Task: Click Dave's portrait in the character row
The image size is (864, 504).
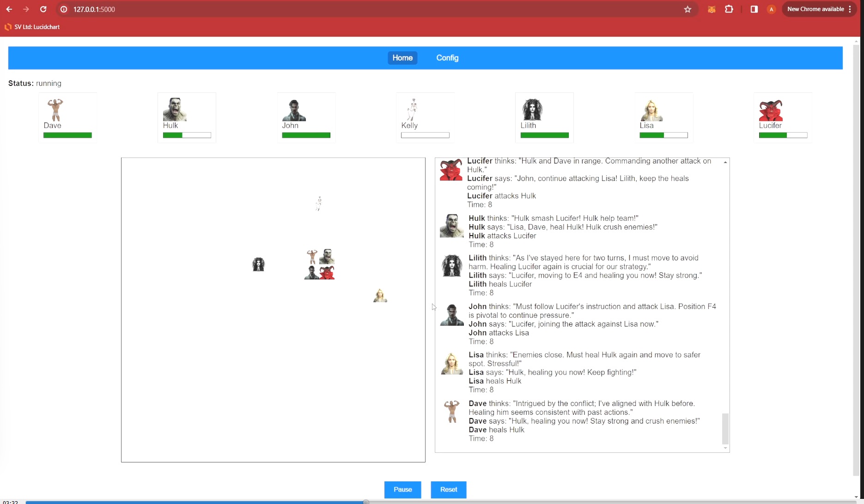Action: (x=55, y=109)
